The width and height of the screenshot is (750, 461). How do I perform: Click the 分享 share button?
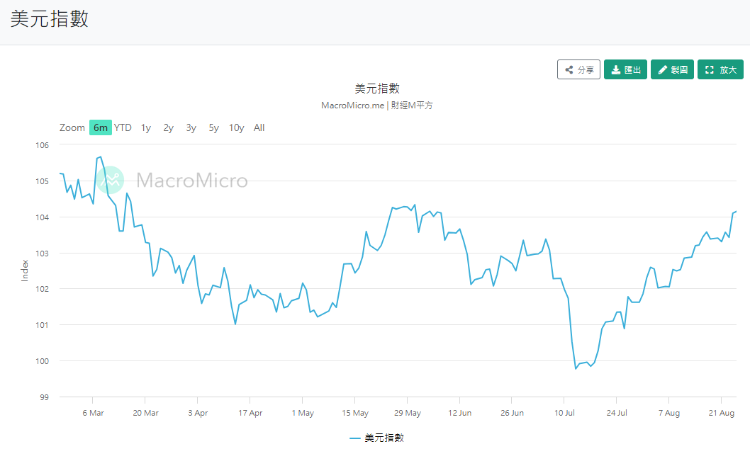(579, 70)
